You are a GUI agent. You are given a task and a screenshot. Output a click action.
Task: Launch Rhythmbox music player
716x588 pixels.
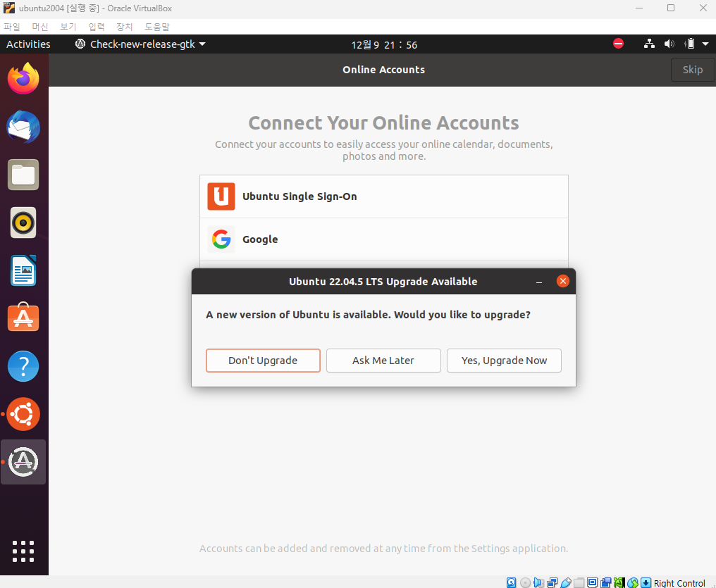(23, 223)
